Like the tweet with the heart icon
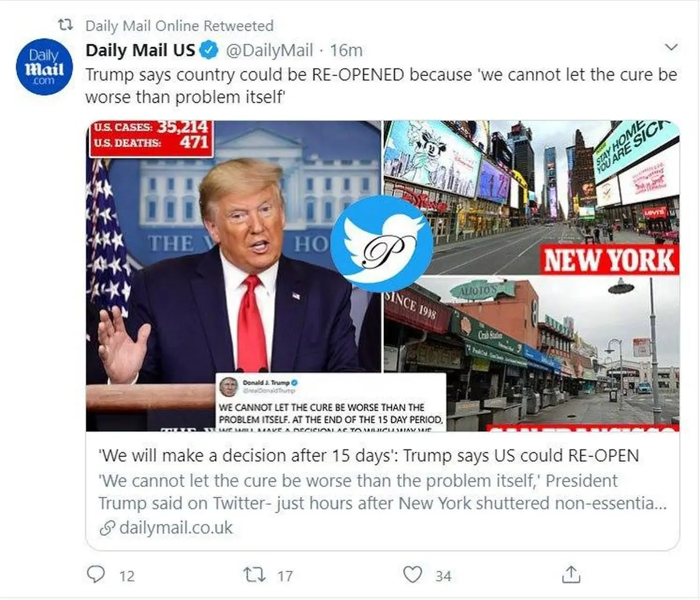The image size is (700, 600). click(x=412, y=574)
